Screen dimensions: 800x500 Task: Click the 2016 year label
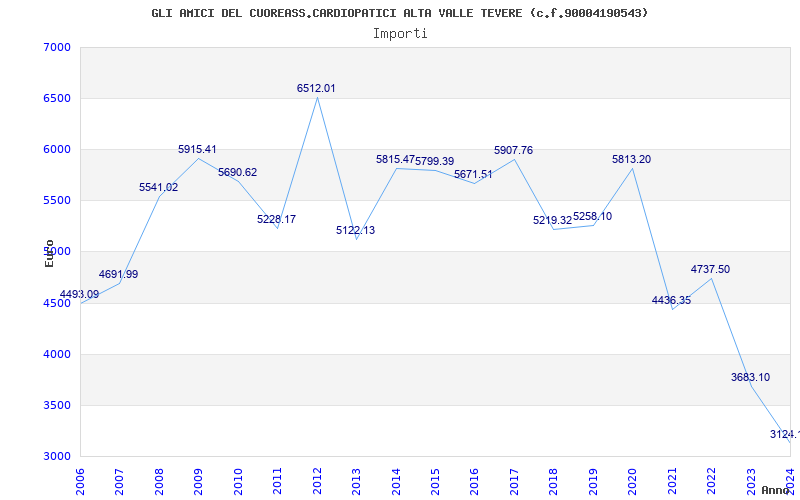pos(474,480)
